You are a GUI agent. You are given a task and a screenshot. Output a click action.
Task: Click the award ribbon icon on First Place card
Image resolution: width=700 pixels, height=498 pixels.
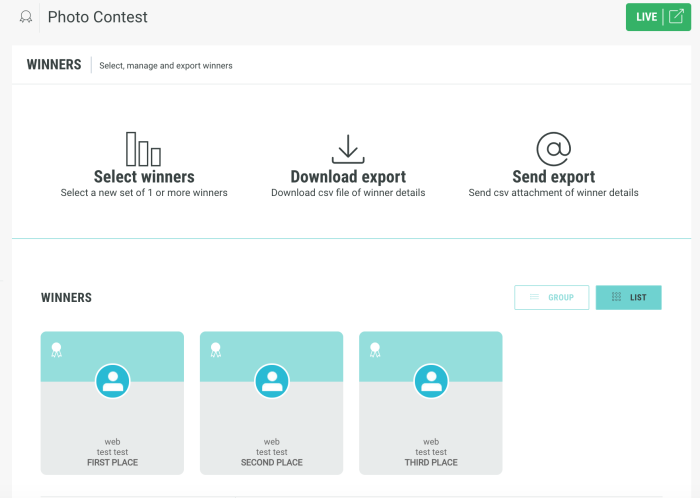point(57,350)
